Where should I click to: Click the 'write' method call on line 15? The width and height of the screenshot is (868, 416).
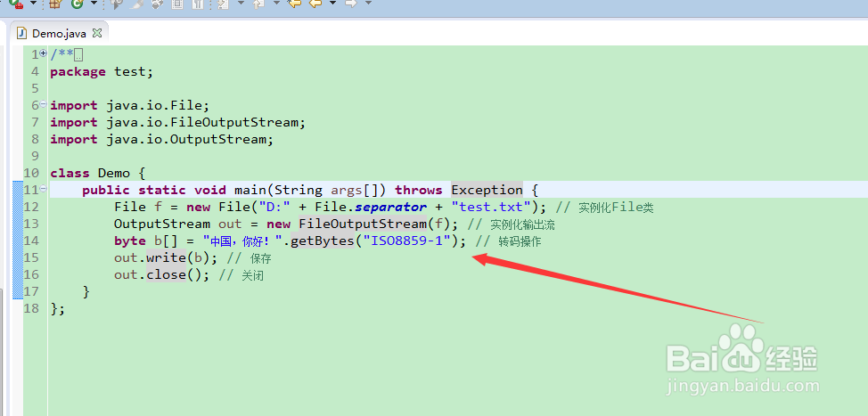point(166,257)
